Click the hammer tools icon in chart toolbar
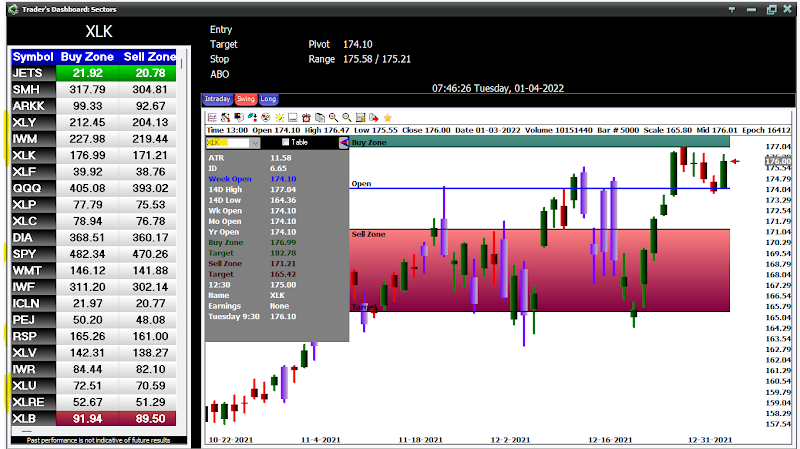 (226, 118)
